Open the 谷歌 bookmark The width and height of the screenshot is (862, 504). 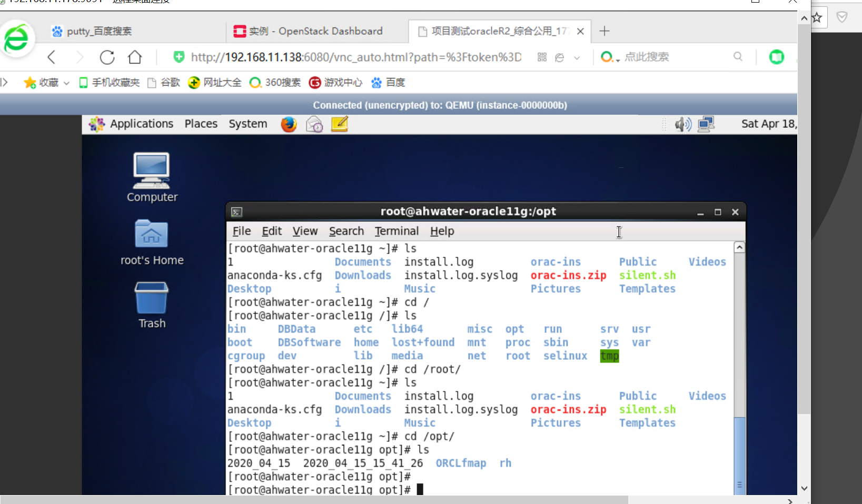pos(164,83)
